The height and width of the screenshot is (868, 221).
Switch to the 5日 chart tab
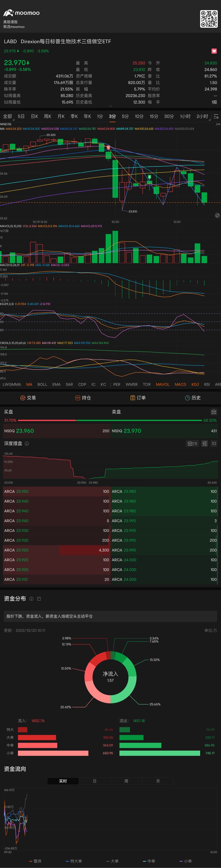(21, 116)
